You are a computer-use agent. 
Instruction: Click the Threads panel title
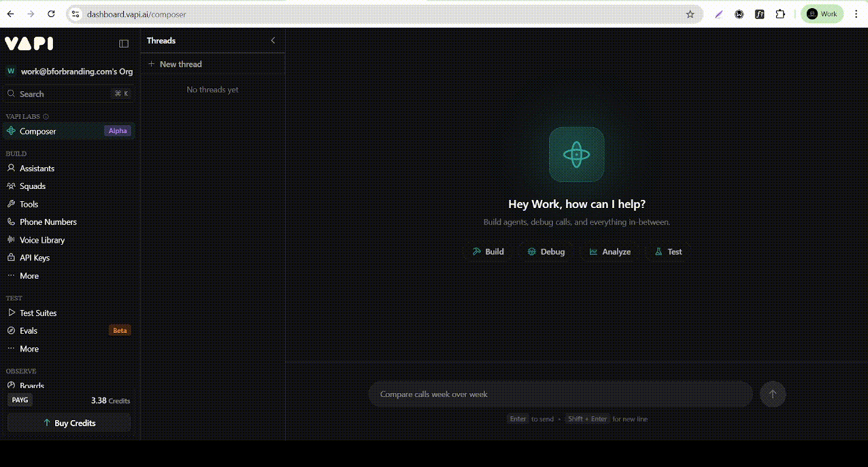161,41
